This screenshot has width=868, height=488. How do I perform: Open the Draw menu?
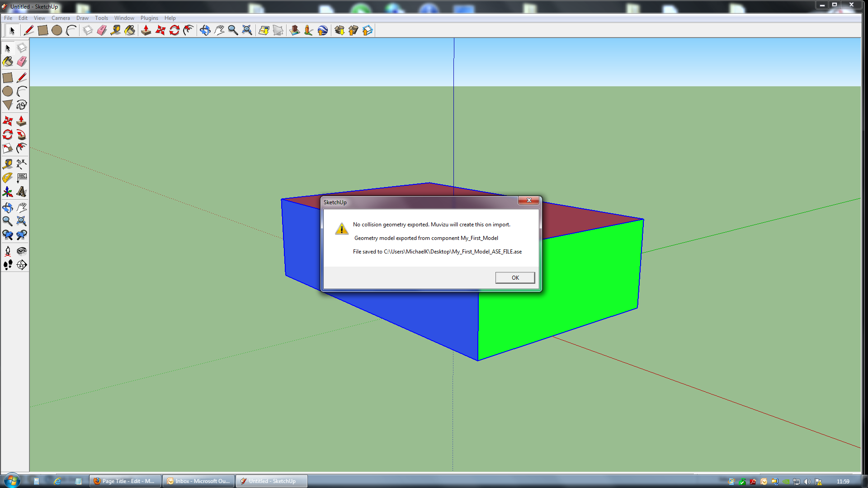(x=82, y=18)
